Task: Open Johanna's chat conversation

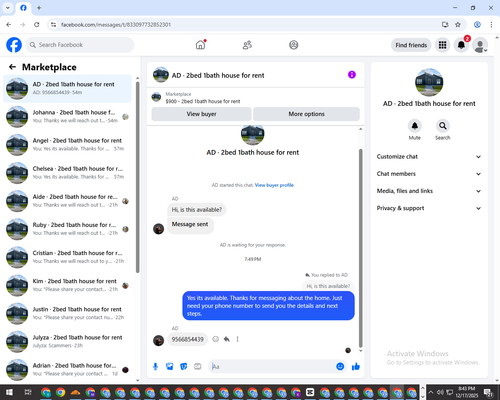Action: 67,117
